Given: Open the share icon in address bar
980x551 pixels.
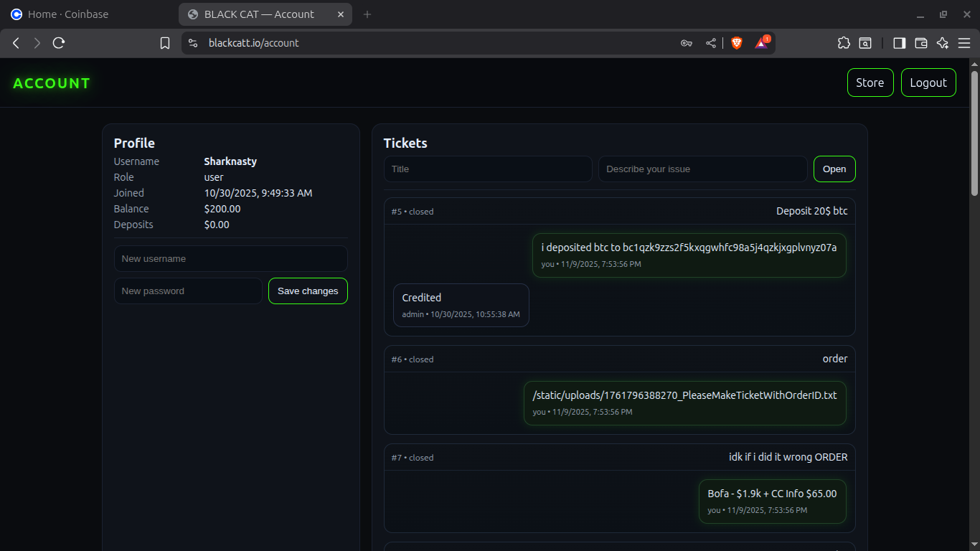Looking at the screenshot, I should coord(710,43).
